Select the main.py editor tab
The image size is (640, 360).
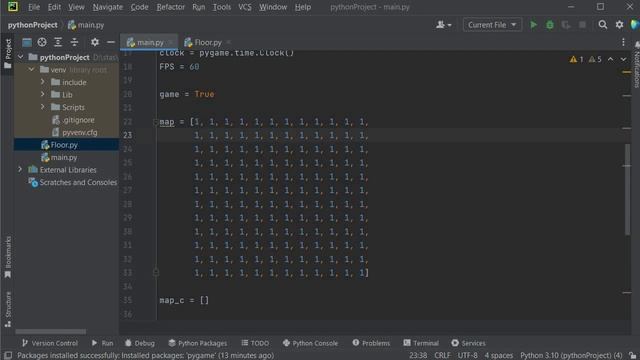150,42
